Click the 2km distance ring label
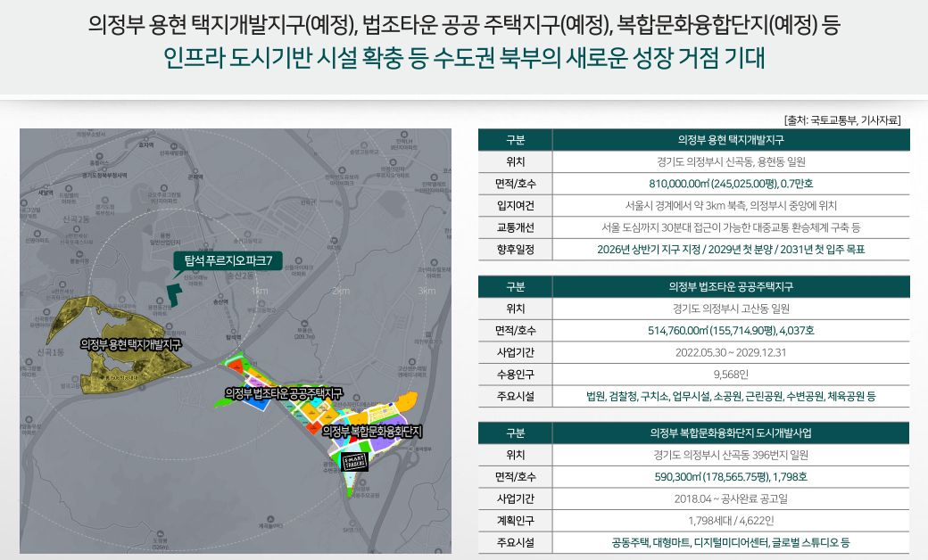This screenshot has width=928, height=560. click(x=340, y=292)
